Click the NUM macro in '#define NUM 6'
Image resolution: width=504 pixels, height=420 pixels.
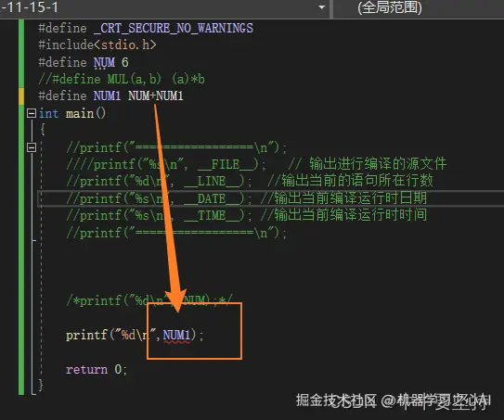tap(104, 62)
